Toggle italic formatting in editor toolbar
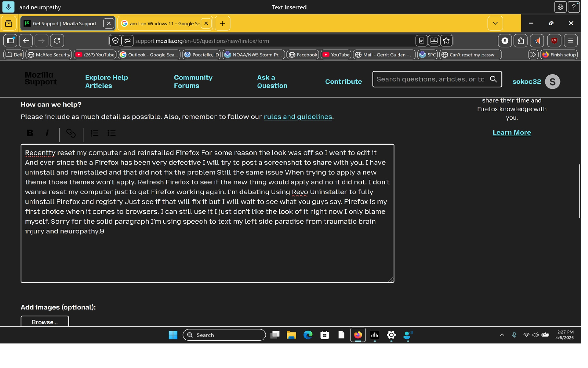The height and width of the screenshot is (368, 588). pos(47,133)
